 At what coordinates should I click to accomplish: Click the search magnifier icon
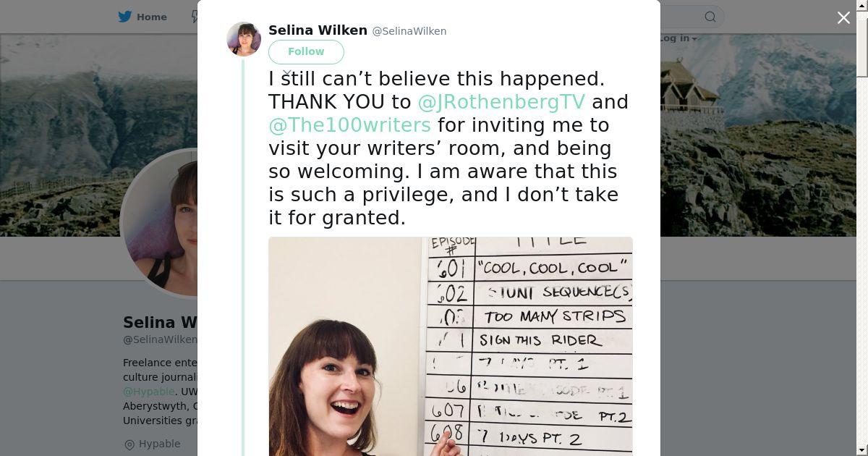point(710,17)
